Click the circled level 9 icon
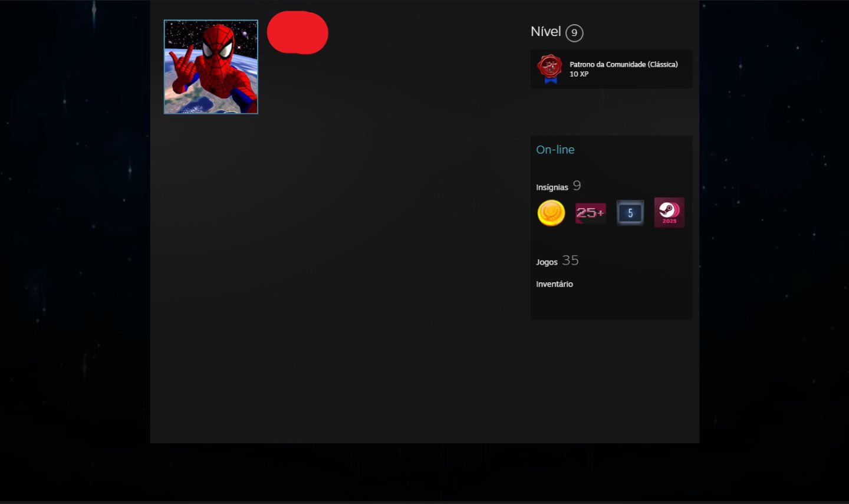Viewport: 849px width, 504px height. click(574, 33)
